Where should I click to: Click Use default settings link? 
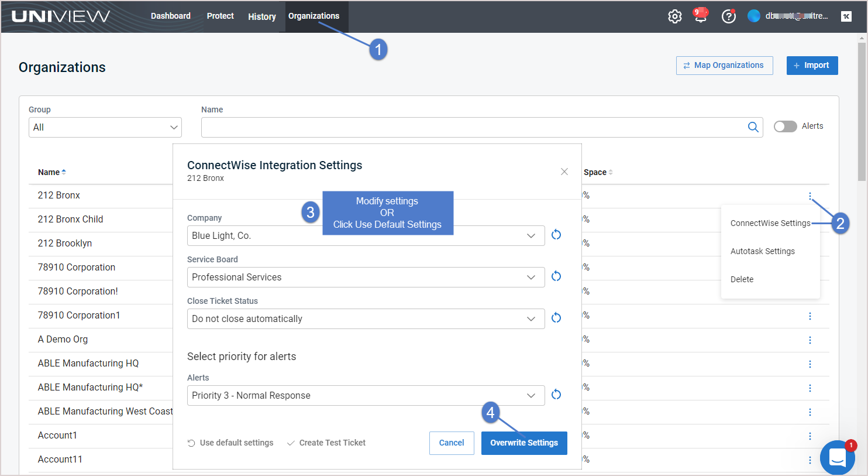[x=230, y=443]
